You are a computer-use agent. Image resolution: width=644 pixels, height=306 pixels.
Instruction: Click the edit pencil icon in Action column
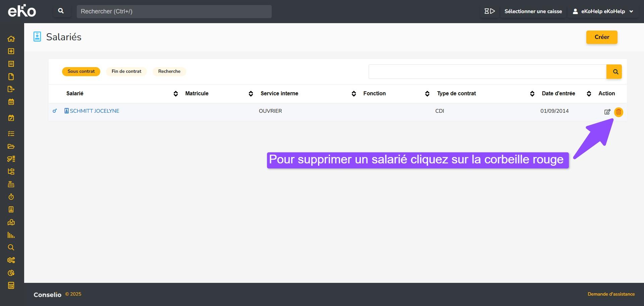(607, 112)
